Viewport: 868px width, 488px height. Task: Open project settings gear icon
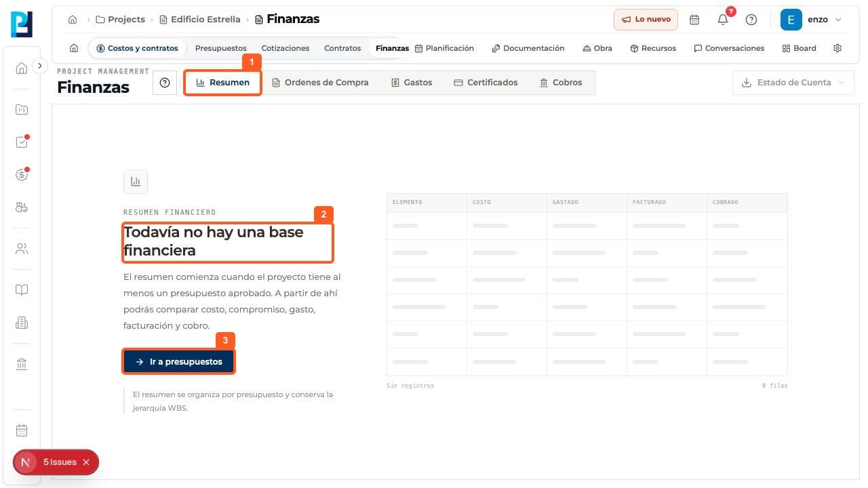tap(837, 48)
